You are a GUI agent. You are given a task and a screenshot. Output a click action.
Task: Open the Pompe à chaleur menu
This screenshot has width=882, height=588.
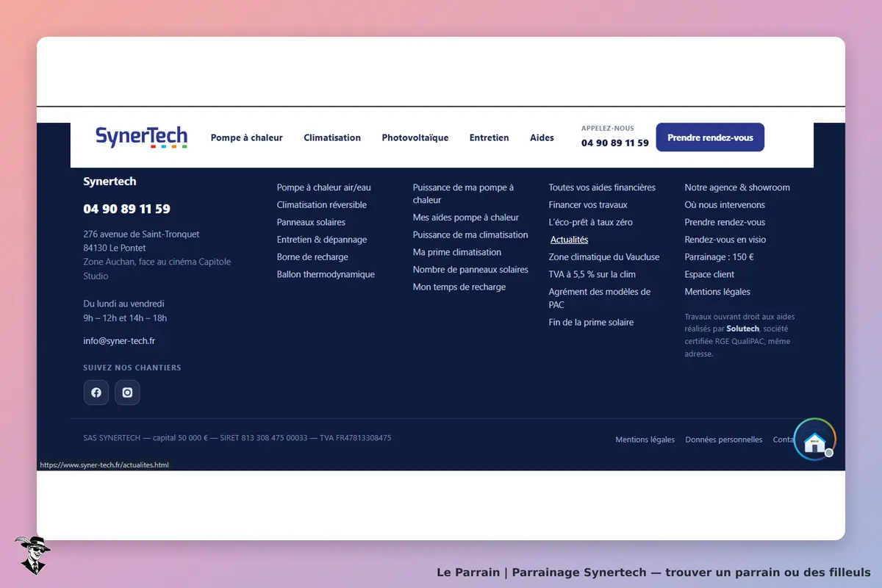(x=247, y=137)
